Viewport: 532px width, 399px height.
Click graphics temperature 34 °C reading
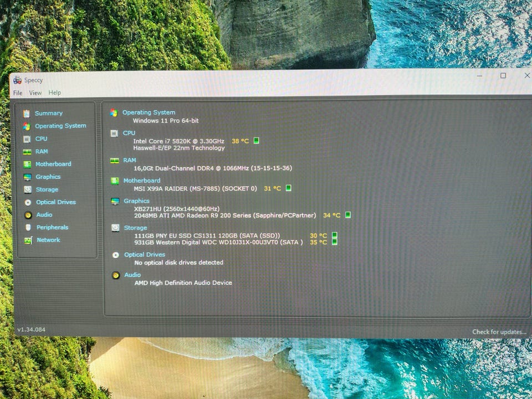[331, 215]
